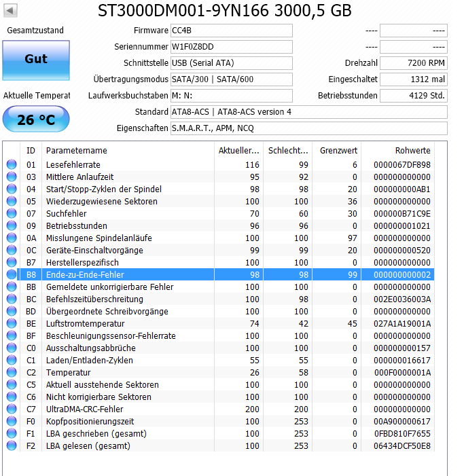Click status orb for row C2 Temperatur
The image size is (464, 476).
(12, 372)
